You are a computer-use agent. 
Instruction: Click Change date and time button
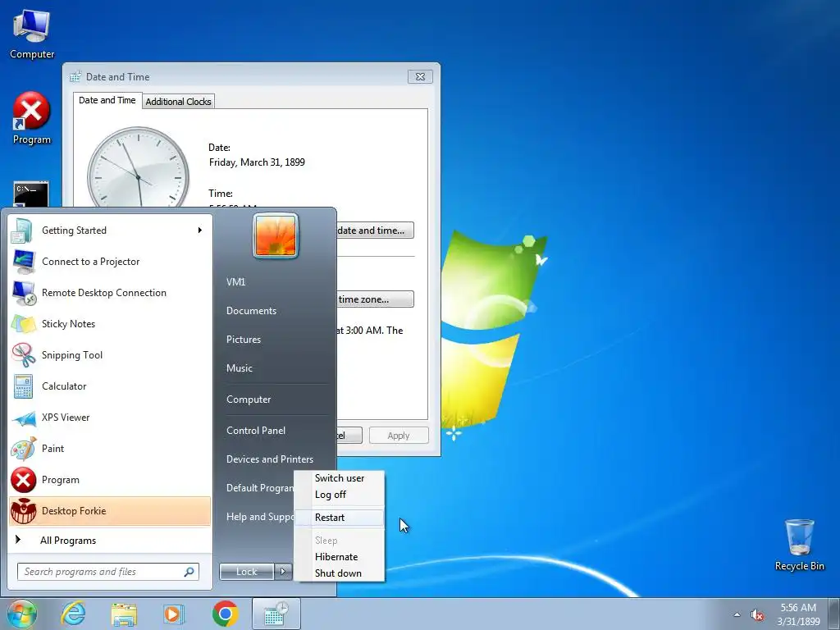tap(376, 231)
